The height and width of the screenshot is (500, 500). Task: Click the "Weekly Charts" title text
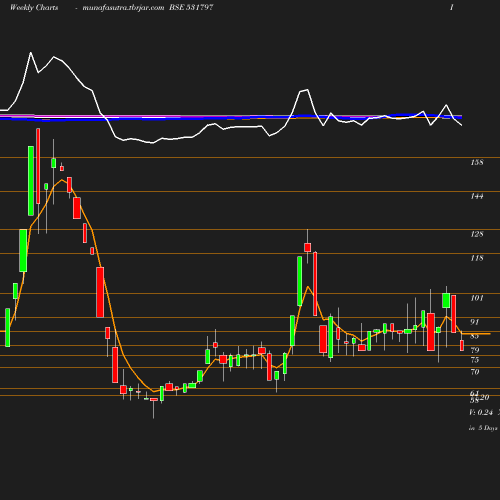(34, 8)
